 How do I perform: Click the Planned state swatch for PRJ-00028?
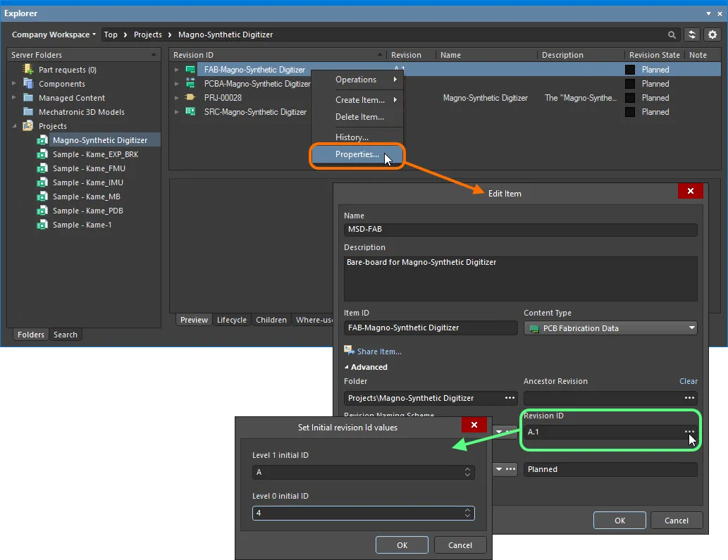pos(630,98)
